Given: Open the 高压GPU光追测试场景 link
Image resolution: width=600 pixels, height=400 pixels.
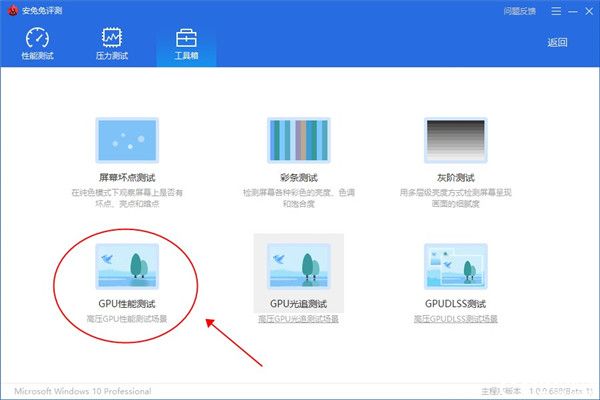Looking at the screenshot, I should click(298, 319).
